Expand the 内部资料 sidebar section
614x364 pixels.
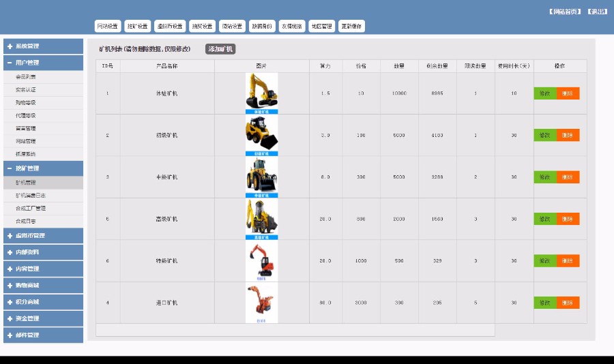(43, 252)
